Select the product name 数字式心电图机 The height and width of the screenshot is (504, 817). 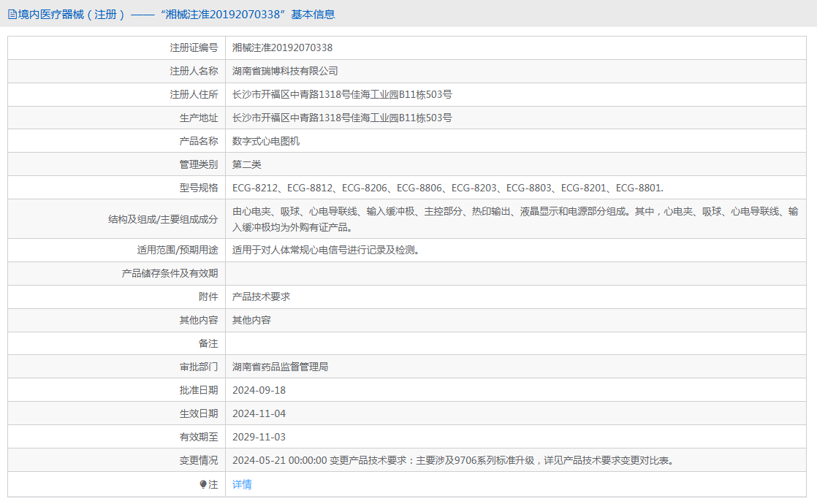[266, 142]
